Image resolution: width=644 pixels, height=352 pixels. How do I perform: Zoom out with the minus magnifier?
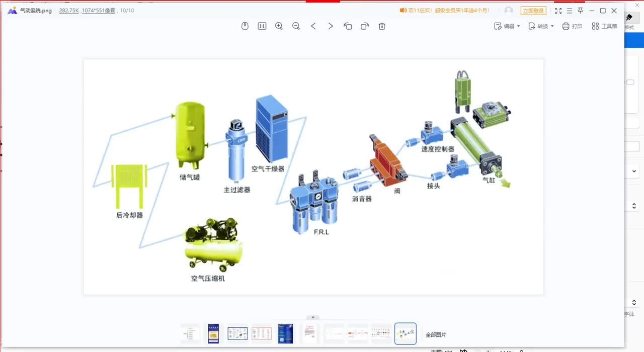[296, 26]
